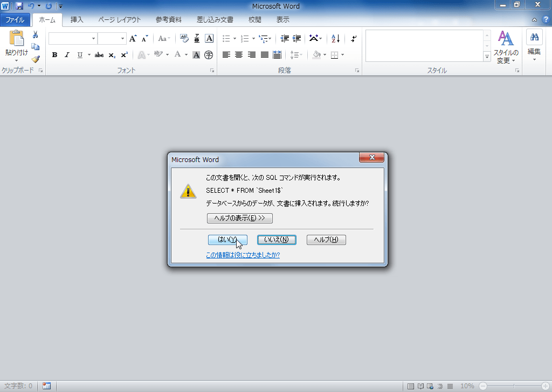
Task: Open the Shading color dropdown arrow
Action: 325,55
